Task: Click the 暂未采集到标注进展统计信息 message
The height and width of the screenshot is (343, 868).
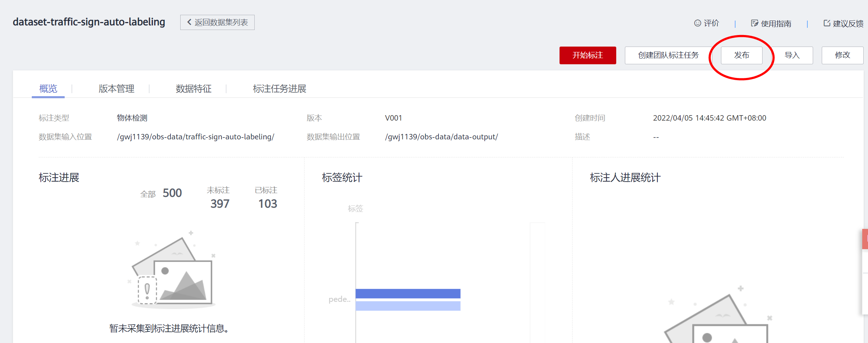Action: coord(169,328)
